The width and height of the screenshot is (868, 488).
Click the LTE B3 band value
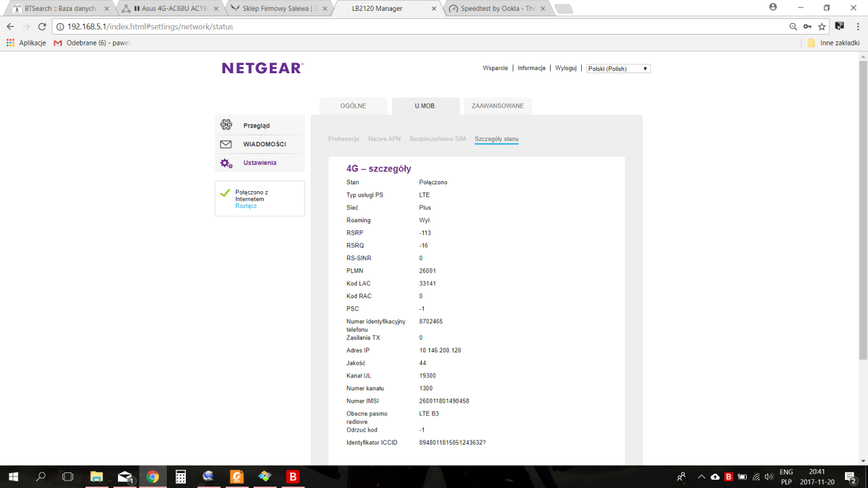point(429,413)
